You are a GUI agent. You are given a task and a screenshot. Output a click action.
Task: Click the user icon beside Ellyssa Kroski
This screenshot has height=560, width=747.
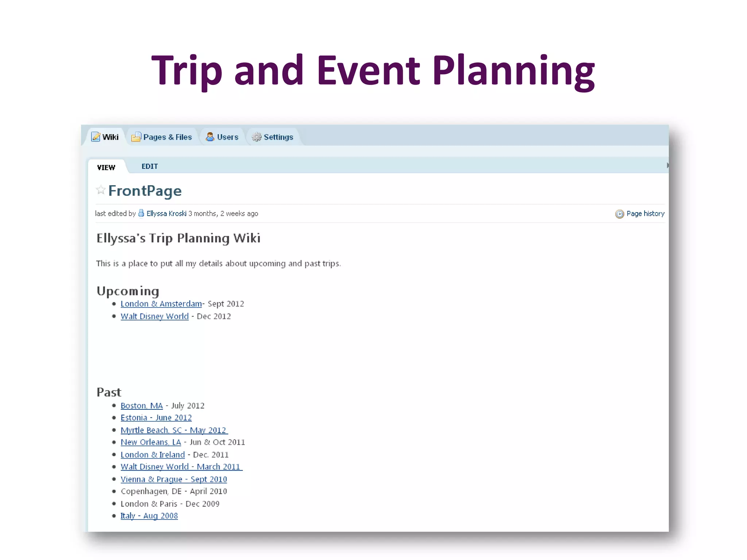point(141,213)
